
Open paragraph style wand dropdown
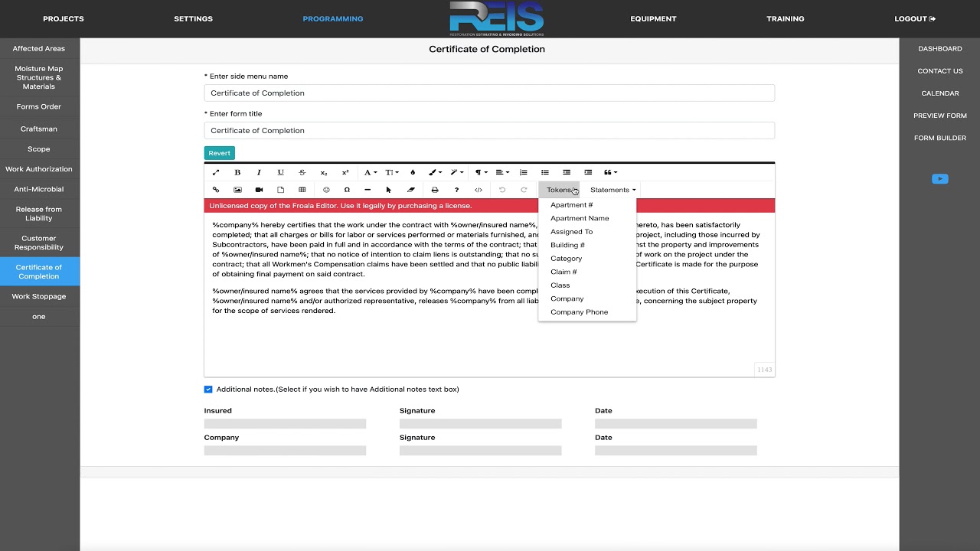(x=457, y=172)
